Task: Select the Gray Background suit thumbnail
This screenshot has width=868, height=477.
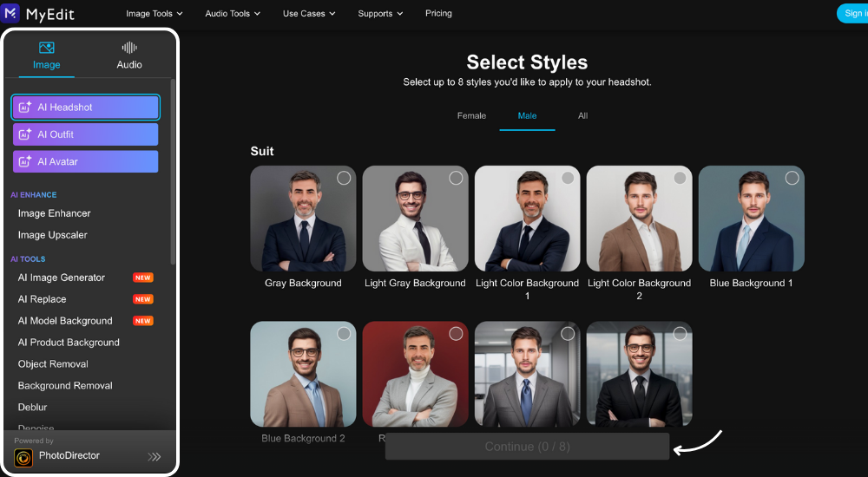Action: [x=303, y=219]
